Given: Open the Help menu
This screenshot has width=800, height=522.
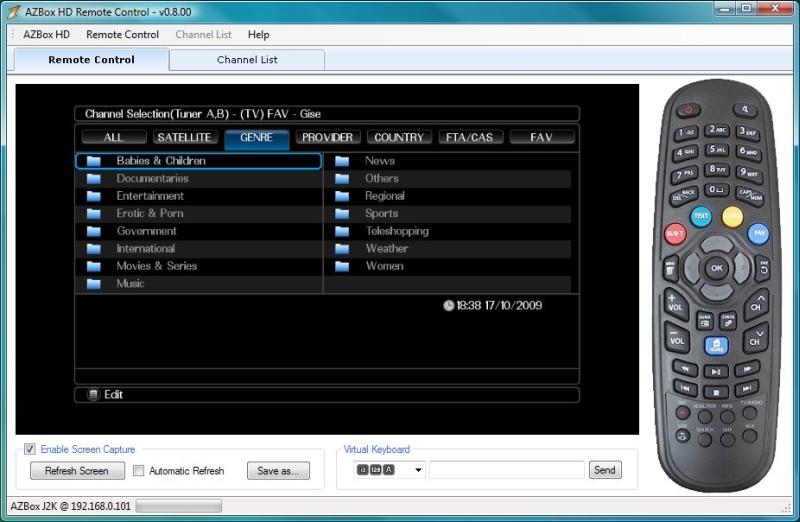Looking at the screenshot, I should (259, 35).
